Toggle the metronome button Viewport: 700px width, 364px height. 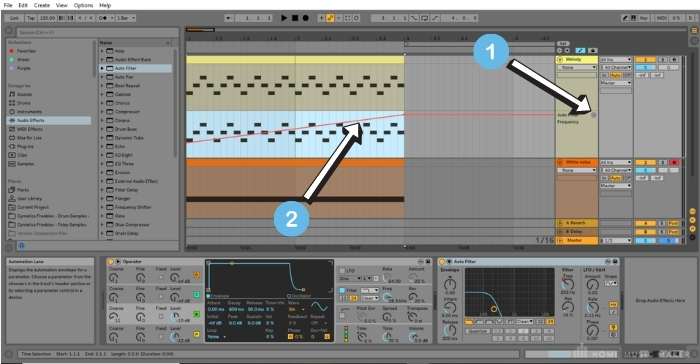click(x=104, y=18)
